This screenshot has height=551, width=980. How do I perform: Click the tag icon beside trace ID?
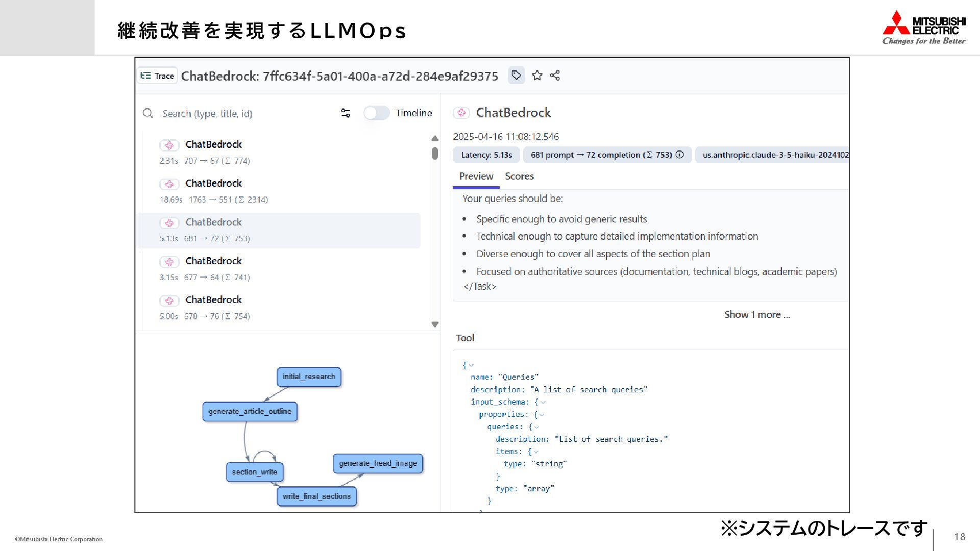tap(516, 76)
